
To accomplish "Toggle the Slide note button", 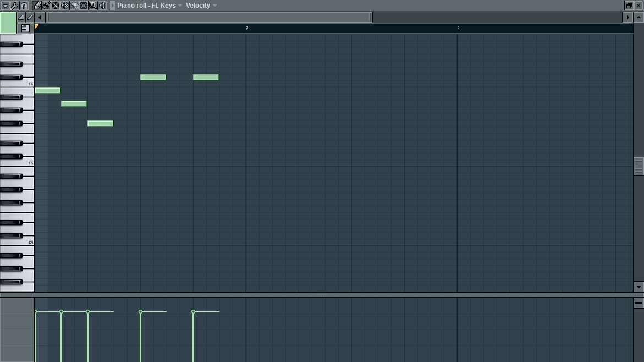I will 30,17.
